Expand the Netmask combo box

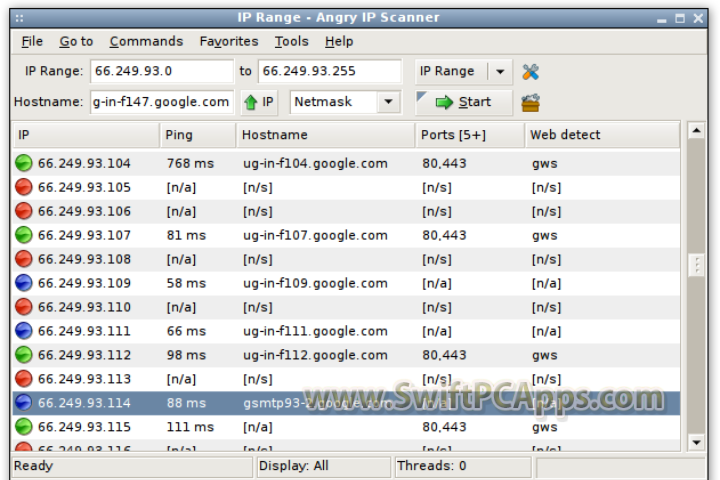click(x=388, y=102)
